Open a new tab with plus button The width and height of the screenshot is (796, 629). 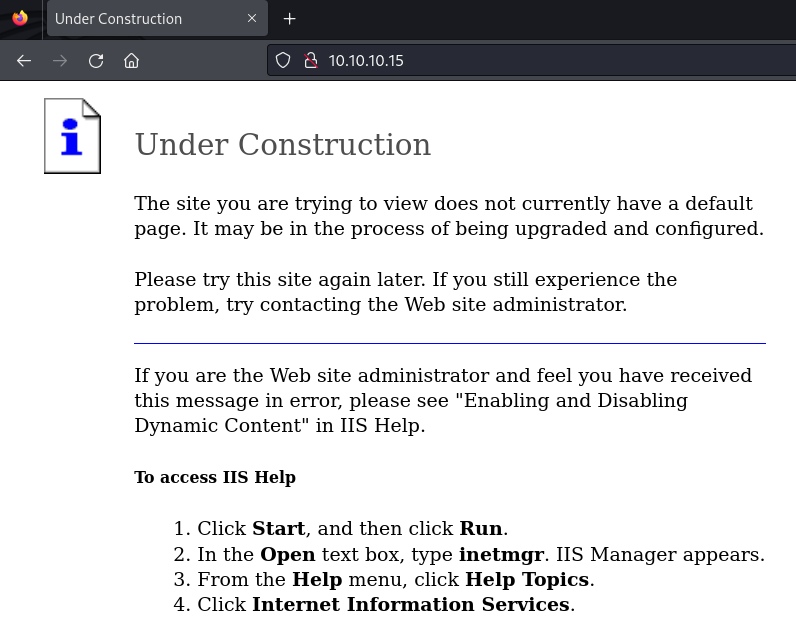pyautogui.click(x=289, y=19)
